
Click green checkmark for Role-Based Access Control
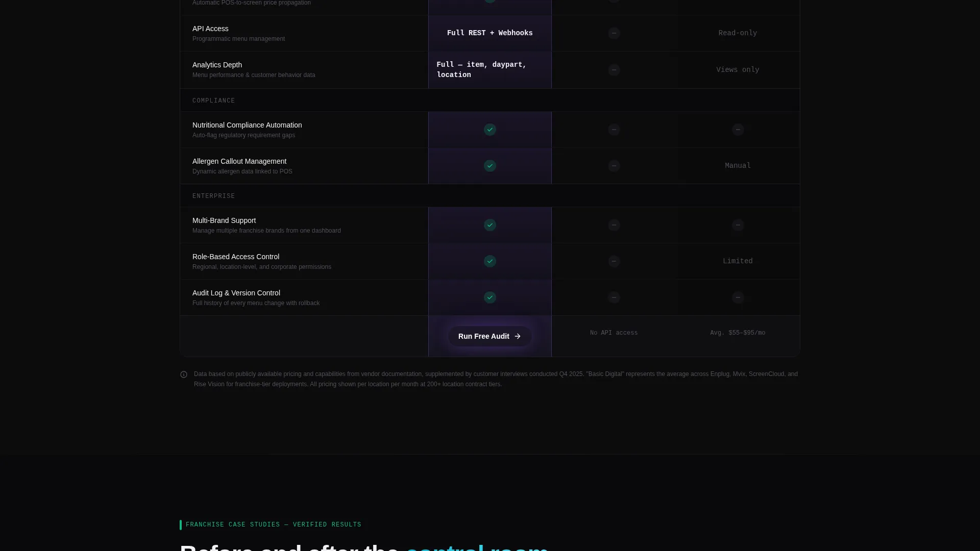click(x=490, y=261)
